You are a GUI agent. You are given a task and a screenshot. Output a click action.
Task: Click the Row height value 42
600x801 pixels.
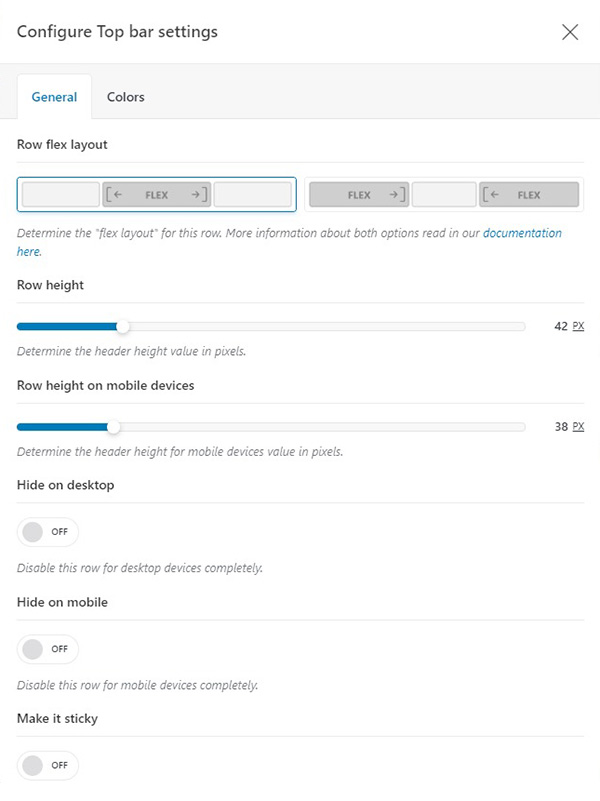click(560, 326)
